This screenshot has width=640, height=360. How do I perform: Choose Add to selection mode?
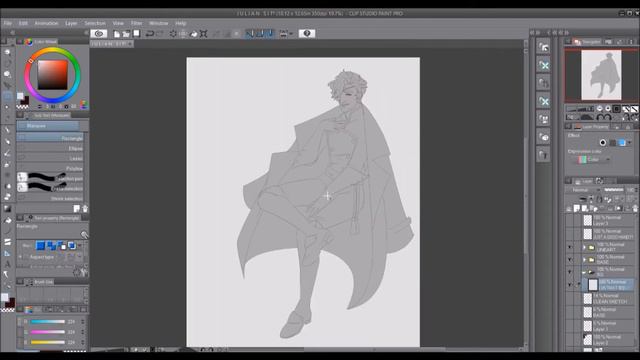[x=51, y=245]
